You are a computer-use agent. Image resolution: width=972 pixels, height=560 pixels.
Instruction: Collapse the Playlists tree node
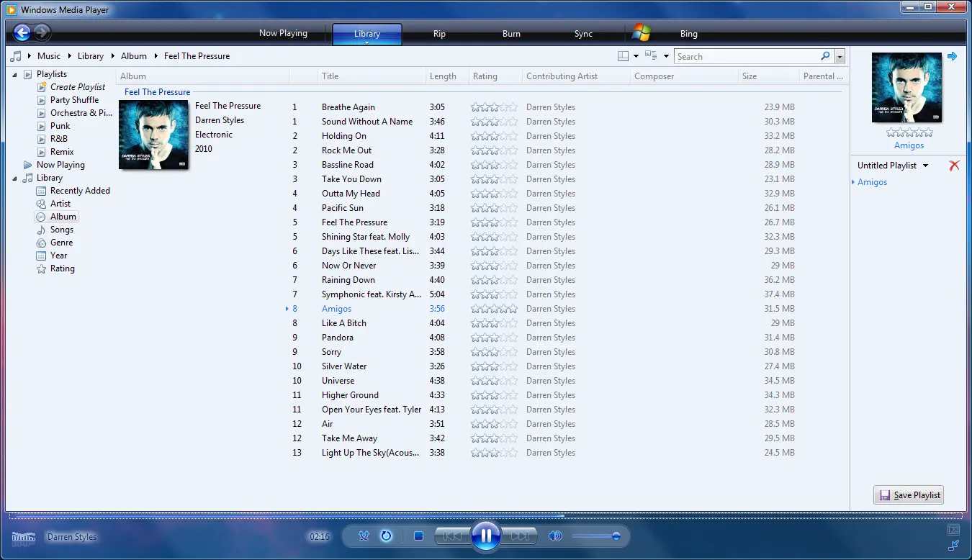pos(15,75)
